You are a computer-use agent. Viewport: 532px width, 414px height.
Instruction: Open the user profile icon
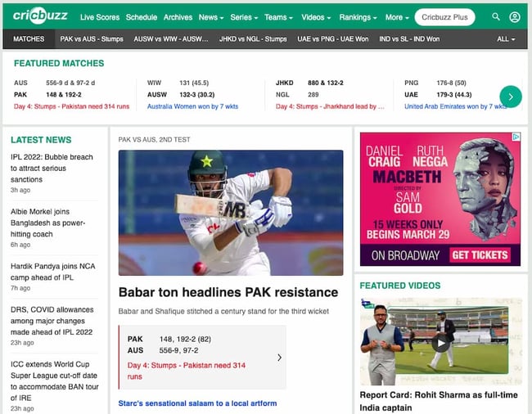[515, 17]
